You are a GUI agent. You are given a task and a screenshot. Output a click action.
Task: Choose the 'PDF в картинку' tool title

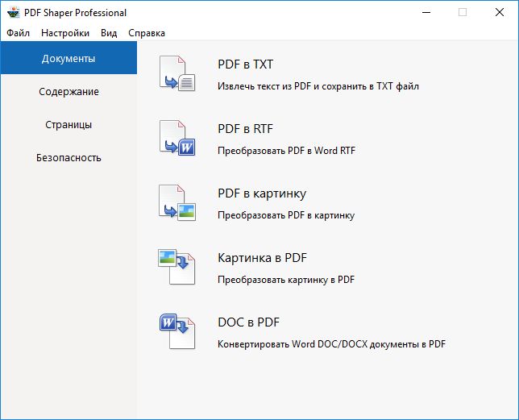[262, 193]
